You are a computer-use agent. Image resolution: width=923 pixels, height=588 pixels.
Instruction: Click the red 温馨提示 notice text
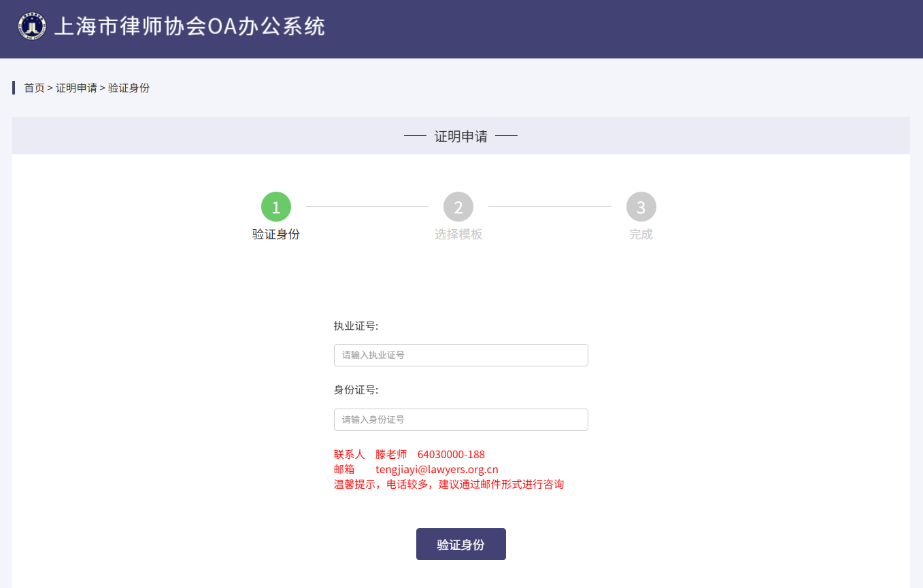[x=449, y=485]
